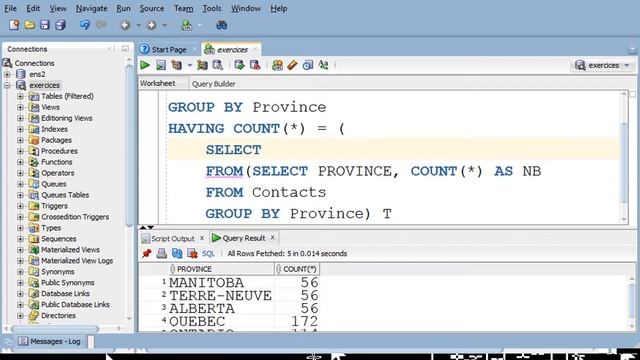This screenshot has width=640, height=360.
Task: Expand the Materialized Views node
Action: pos(20,250)
